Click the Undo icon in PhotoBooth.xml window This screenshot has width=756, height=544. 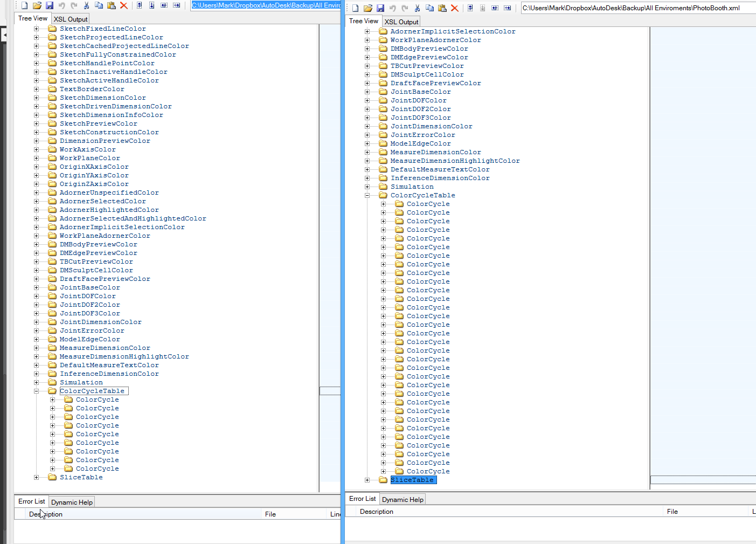[393, 8]
